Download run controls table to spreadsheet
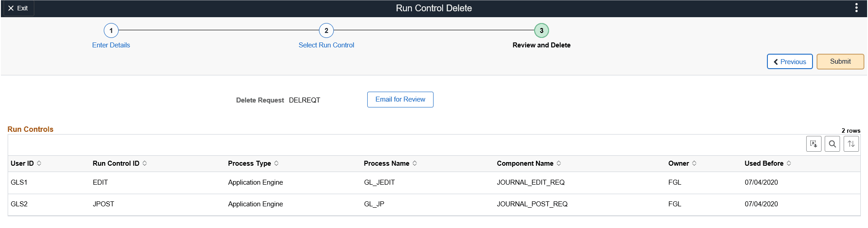The height and width of the screenshot is (228, 868). (813, 144)
